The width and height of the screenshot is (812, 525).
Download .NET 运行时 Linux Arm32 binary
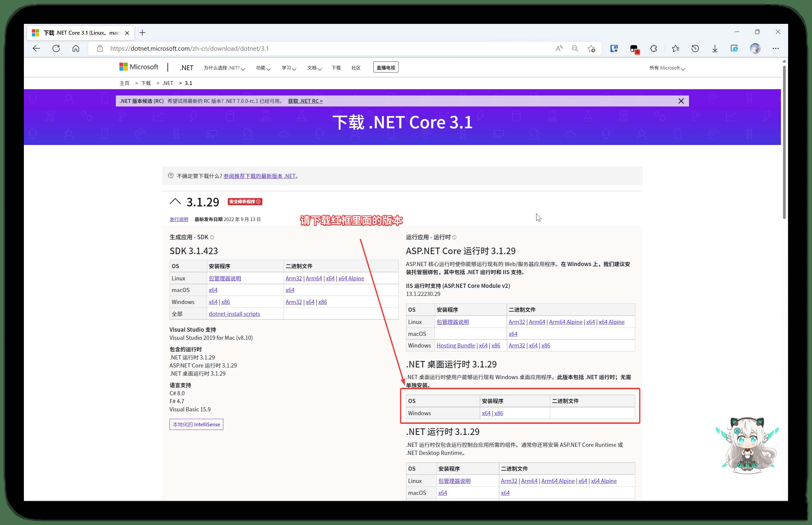(x=509, y=481)
